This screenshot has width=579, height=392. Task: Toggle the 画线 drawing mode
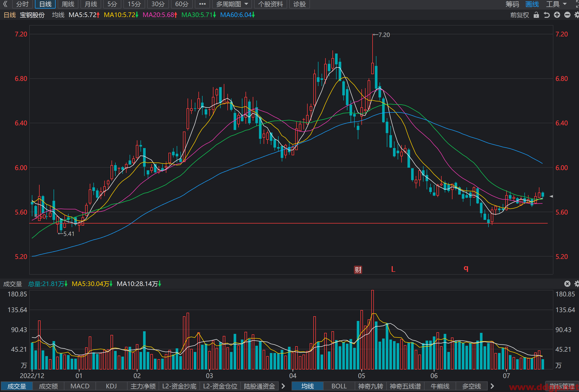(x=532, y=4)
